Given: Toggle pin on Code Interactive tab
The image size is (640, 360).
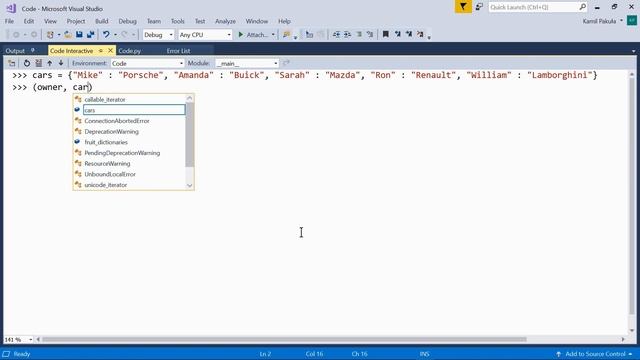Looking at the screenshot, I should (100, 51).
